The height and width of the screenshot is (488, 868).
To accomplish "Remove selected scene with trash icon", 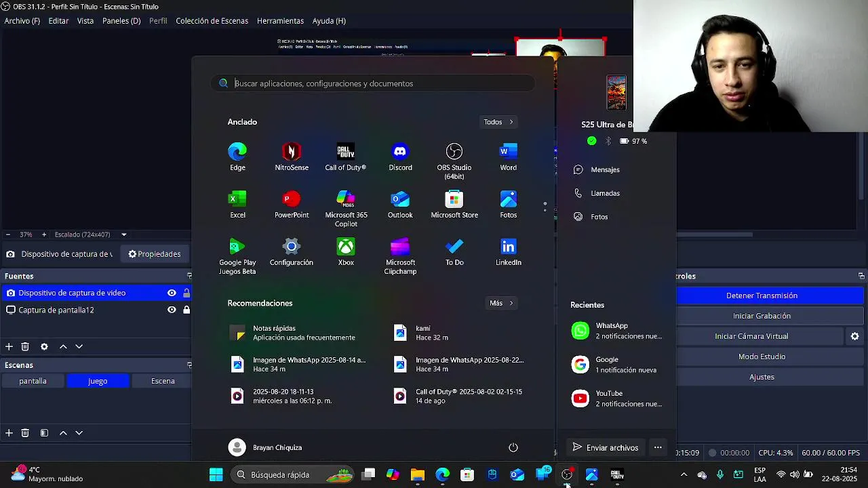I will pyautogui.click(x=25, y=432).
